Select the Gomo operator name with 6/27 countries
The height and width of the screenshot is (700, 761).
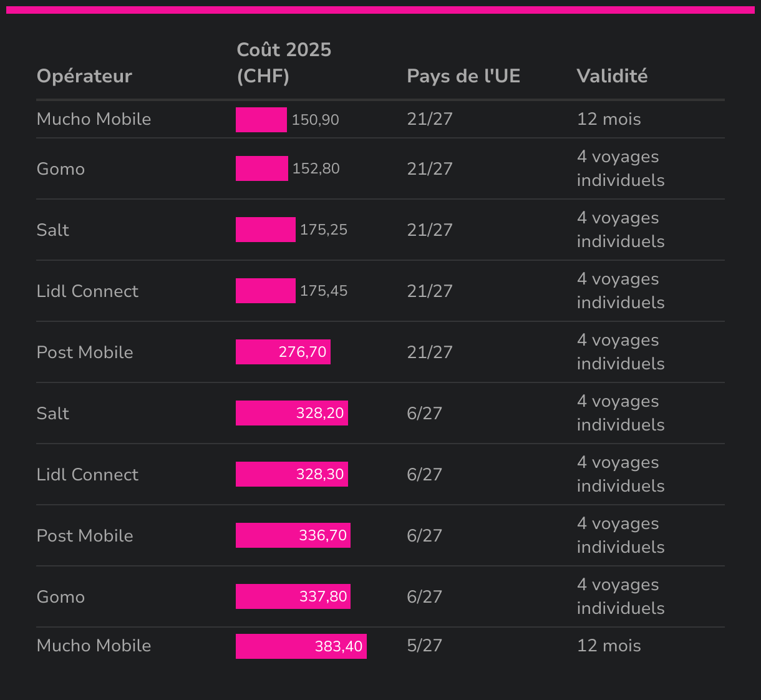pyautogui.click(x=61, y=597)
